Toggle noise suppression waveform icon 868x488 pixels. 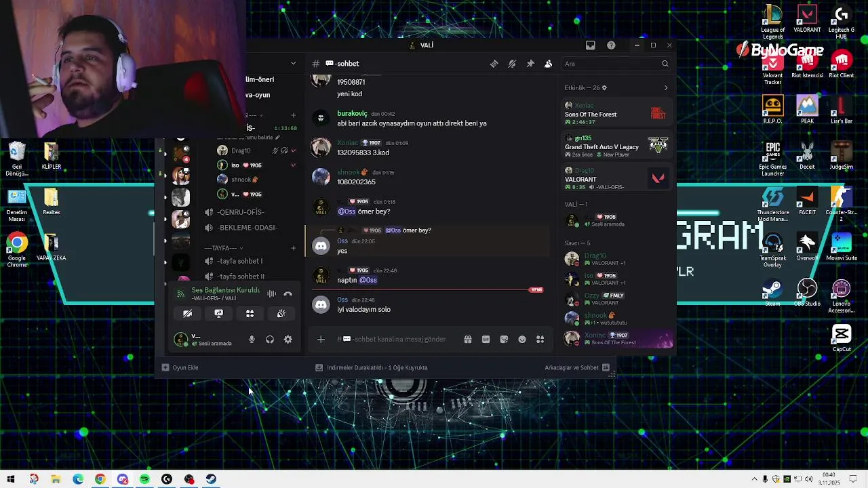pos(271,293)
